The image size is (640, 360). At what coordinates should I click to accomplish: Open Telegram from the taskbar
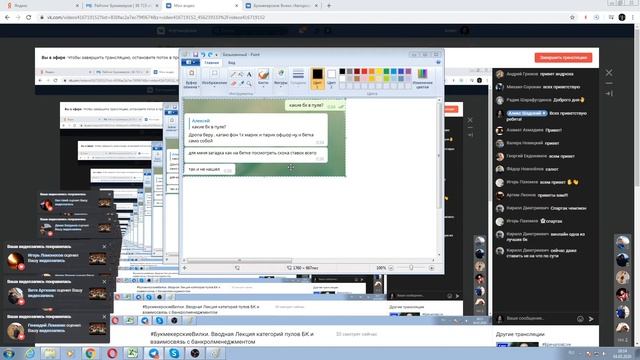coord(153,353)
